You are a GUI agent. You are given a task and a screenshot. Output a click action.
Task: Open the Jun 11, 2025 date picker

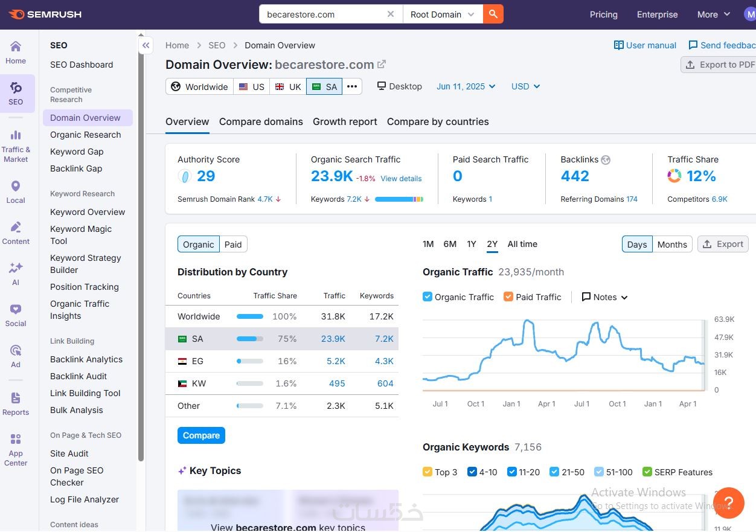466,86
